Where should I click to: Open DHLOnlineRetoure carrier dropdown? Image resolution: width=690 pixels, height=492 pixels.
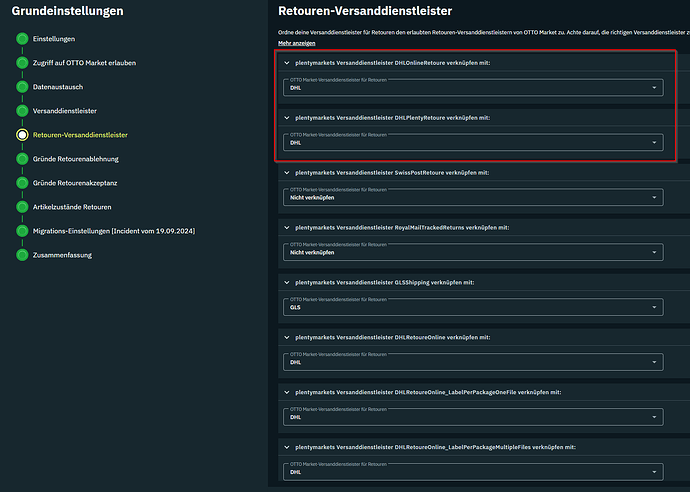[x=473, y=88]
